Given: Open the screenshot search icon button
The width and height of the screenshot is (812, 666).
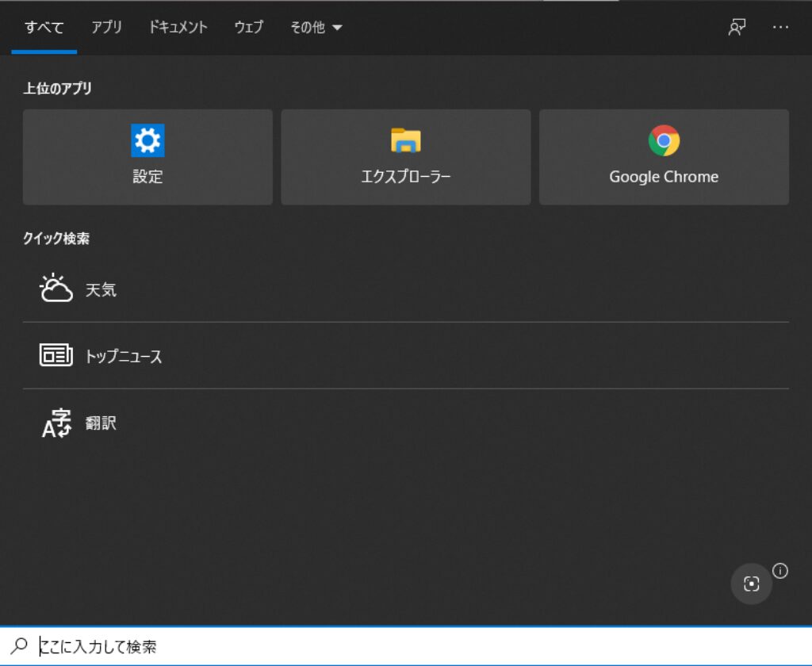Looking at the screenshot, I should (x=751, y=584).
